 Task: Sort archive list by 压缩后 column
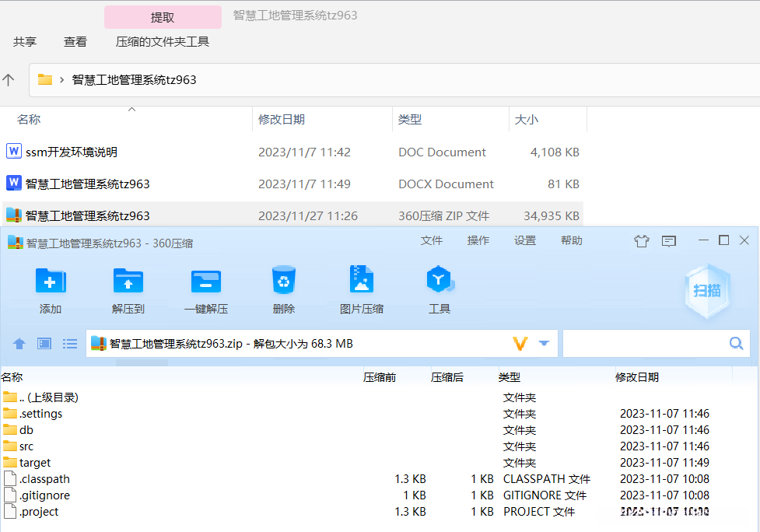click(447, 377)
